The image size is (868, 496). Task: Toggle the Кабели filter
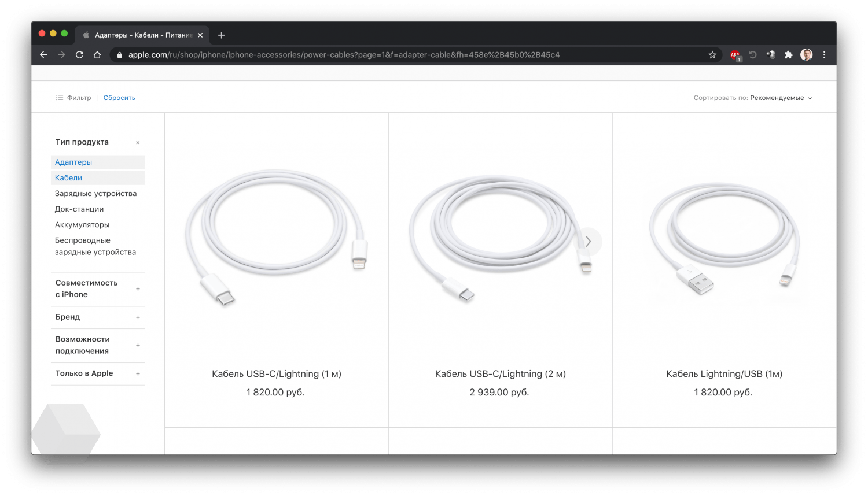tap(98, 178)
